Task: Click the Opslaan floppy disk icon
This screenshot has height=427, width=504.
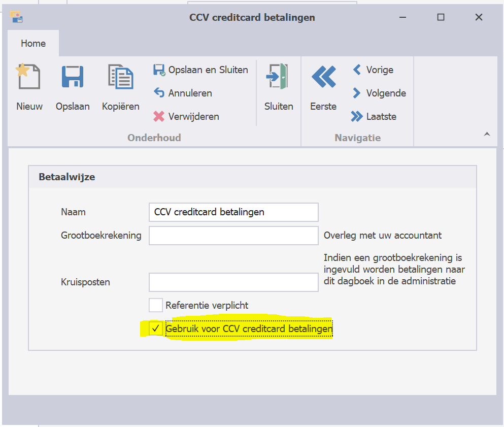Action: point(73,77)
